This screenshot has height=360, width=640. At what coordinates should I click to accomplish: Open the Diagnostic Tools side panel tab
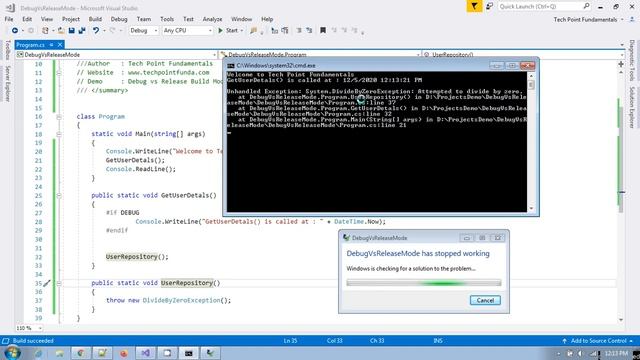pyautogui.click(x=632, y=60)
